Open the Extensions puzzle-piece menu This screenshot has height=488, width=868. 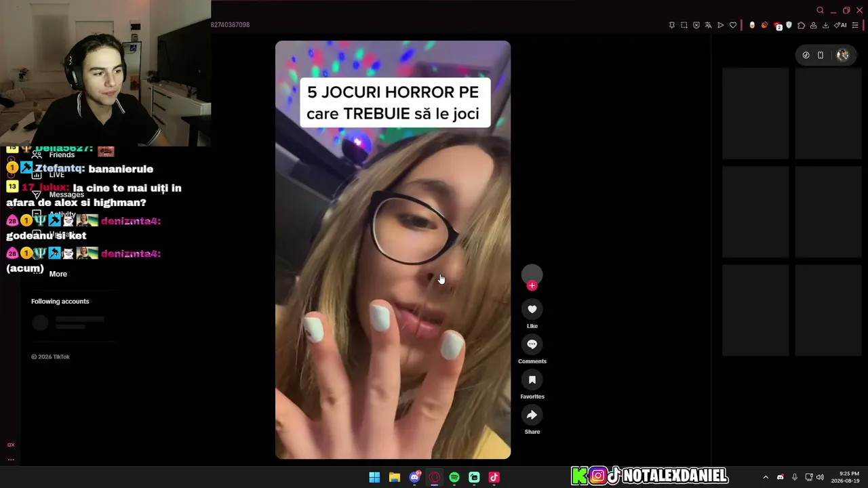click(x=801, y=25)
